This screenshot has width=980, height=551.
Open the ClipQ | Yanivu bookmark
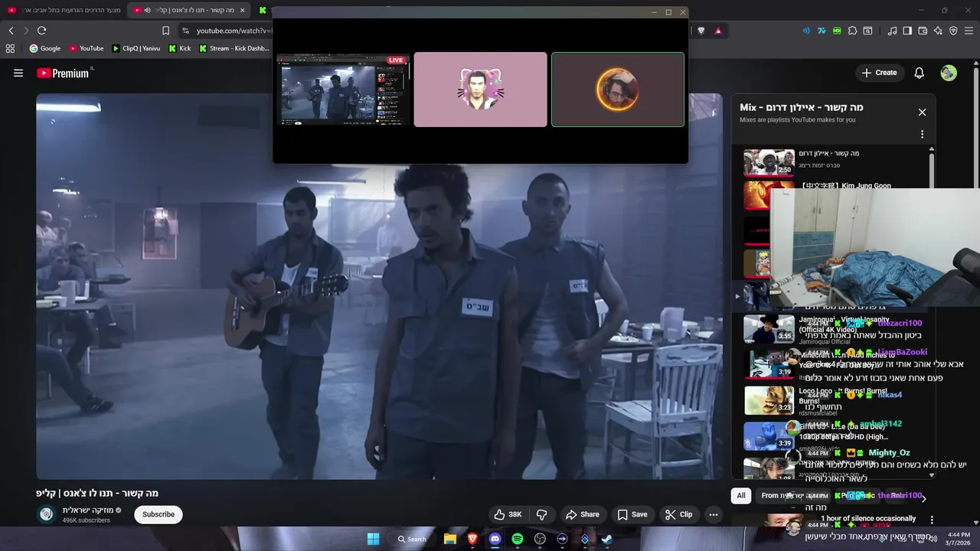click(136, 48)
